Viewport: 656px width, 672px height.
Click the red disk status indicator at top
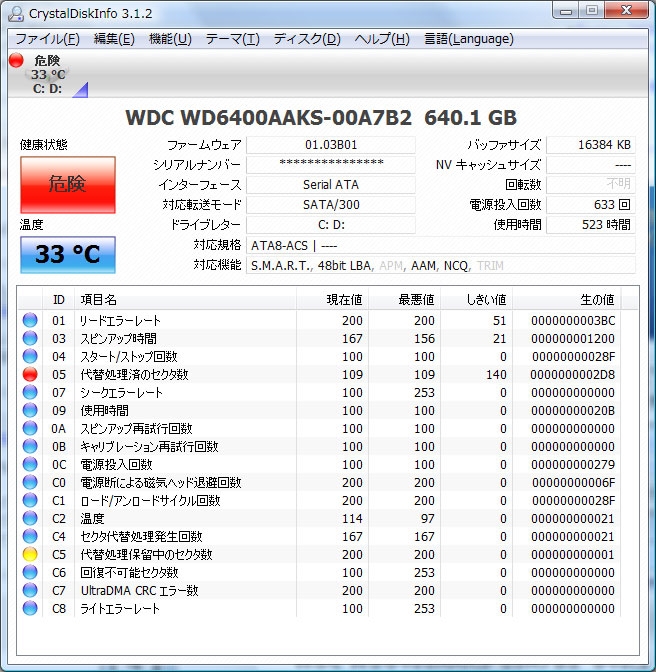point(16,60)
